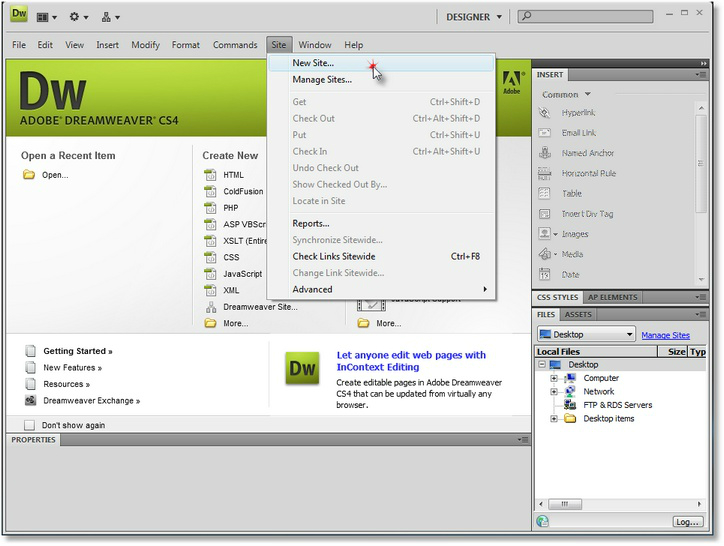Choose New Site... from Site menu
Screen dimensions: 724x546
[381, 63]
